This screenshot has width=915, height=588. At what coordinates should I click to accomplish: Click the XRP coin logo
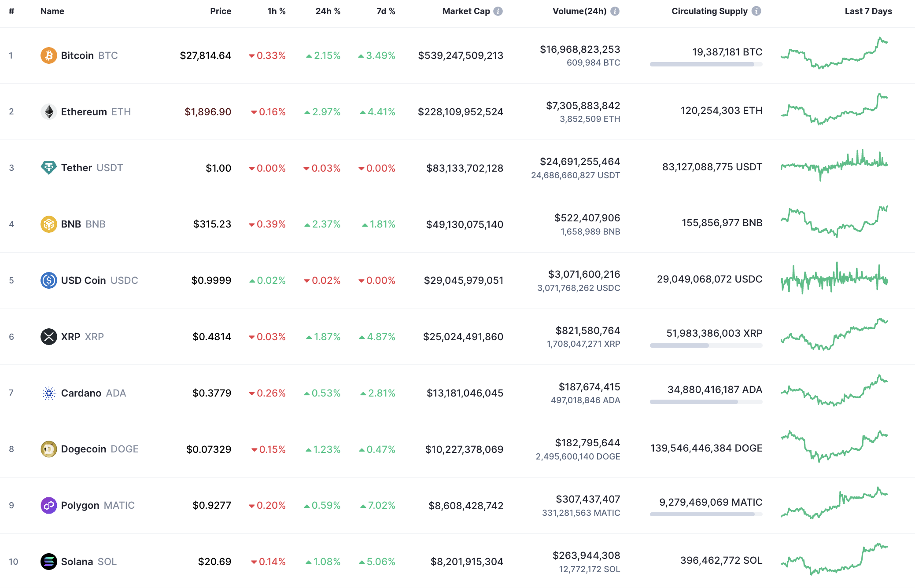click(49, 337)
